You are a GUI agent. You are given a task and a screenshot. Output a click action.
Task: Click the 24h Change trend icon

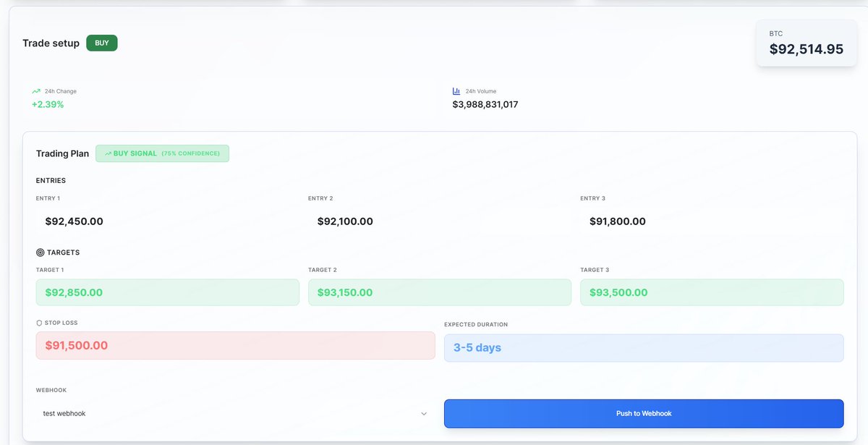(36, 91)
